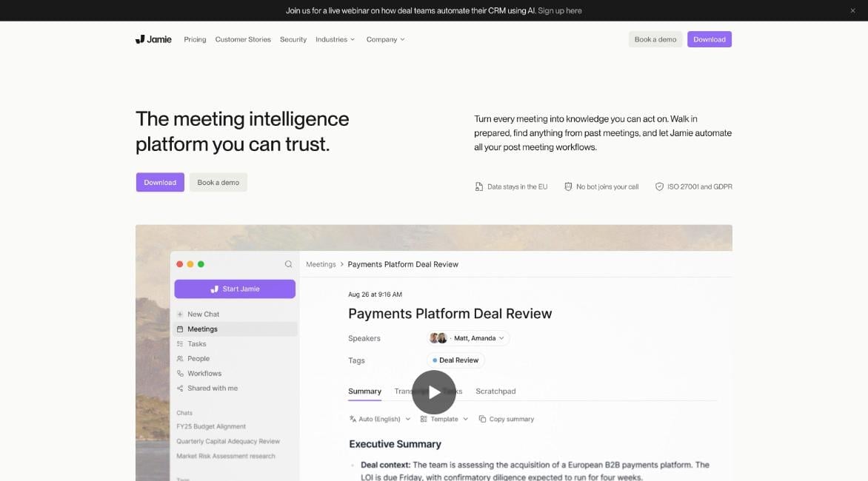Click the No bot joins your call icon

[568, 187]
